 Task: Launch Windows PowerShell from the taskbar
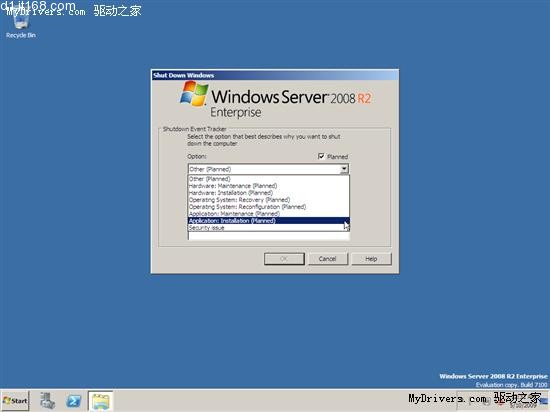click(x=74, y=400)
